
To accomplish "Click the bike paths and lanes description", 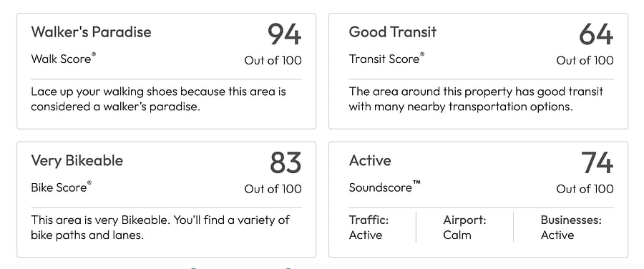I will pos(160,228).
